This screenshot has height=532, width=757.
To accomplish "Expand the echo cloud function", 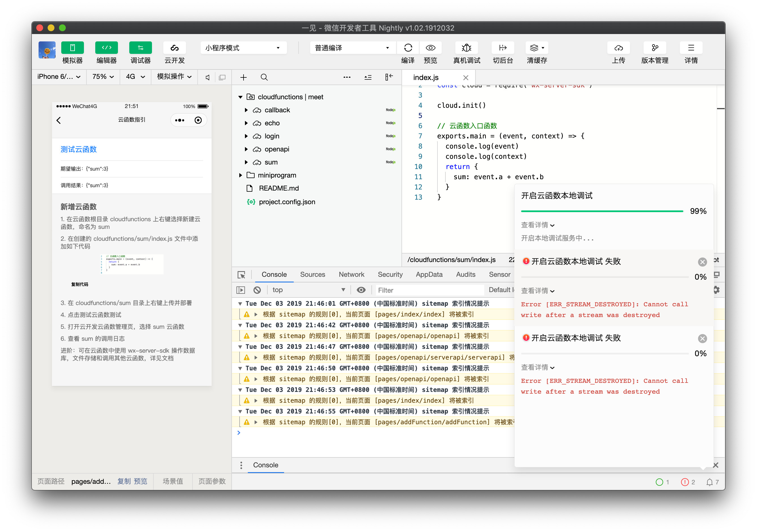I will [x=246, y=123].
